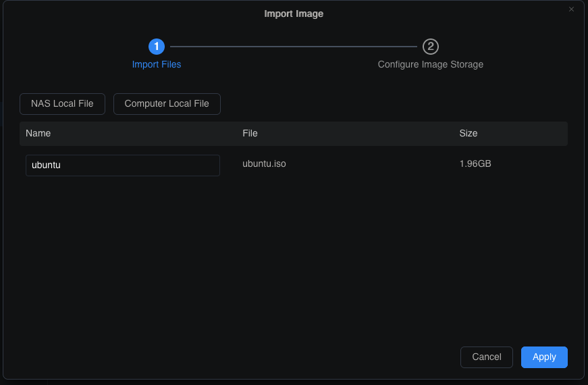This screenshot has height=385, width=588.
Task: Click empty space right of Computer Local File
Action: point(392,104)
